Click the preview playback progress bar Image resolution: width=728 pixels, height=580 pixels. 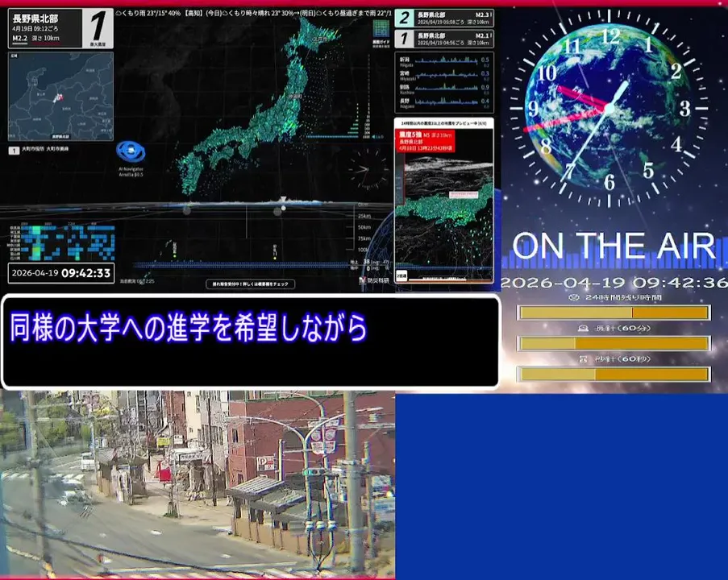(450, 280)
